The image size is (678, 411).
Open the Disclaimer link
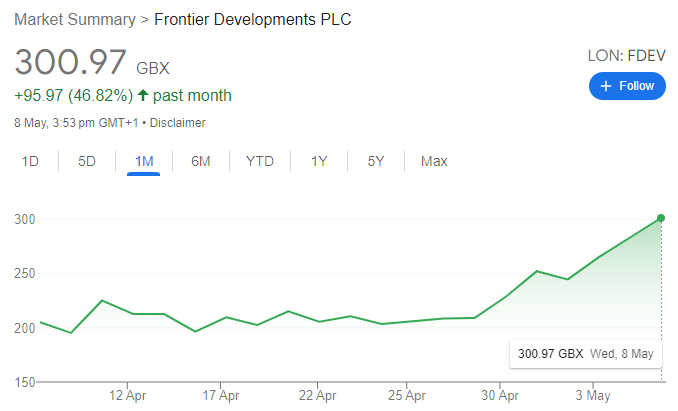point(177,123)
